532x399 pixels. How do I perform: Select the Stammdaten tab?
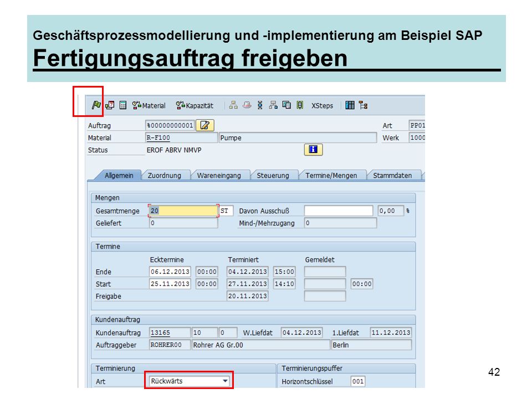[392, 176]
